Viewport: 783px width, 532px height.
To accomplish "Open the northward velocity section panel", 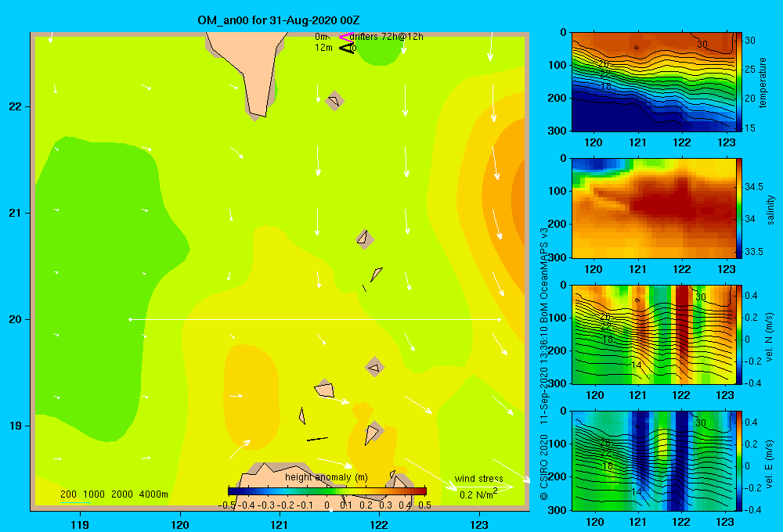I will (653, 334).
